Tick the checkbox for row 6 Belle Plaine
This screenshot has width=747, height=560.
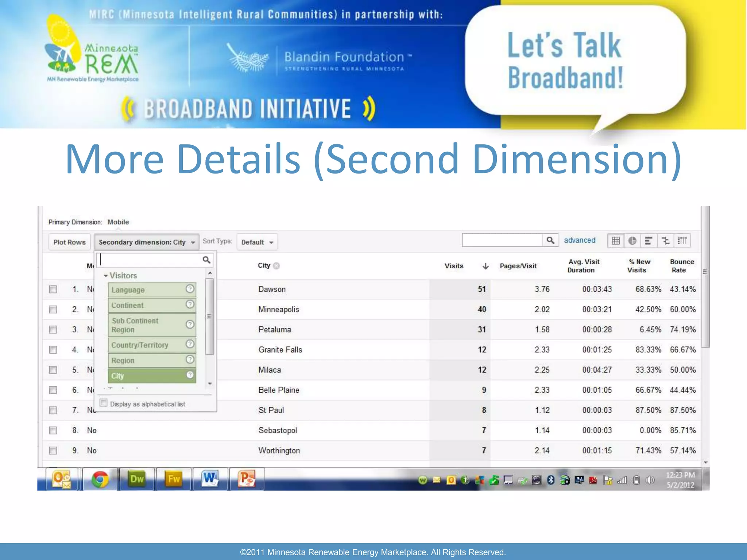pyautogui.click(x=53, y=390)
